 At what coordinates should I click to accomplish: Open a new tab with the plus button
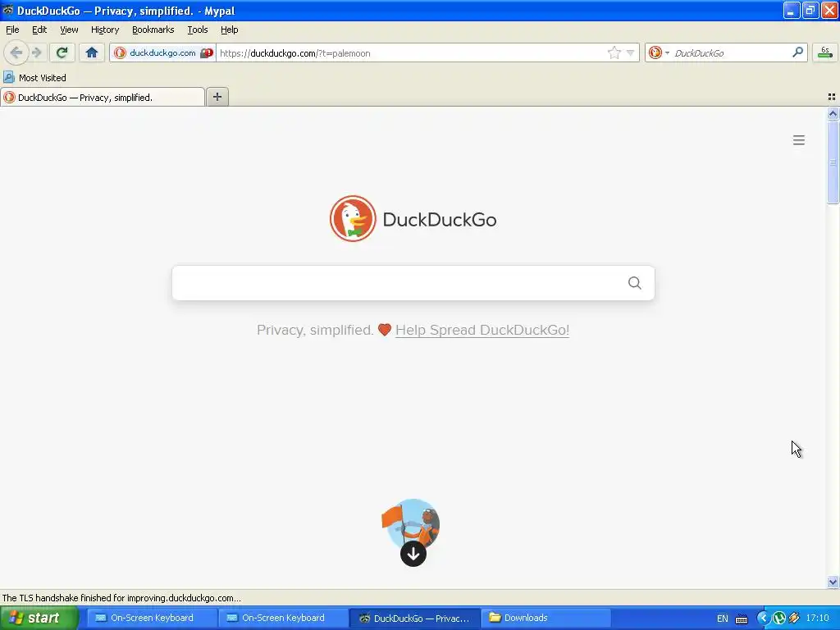click(217, 97)
